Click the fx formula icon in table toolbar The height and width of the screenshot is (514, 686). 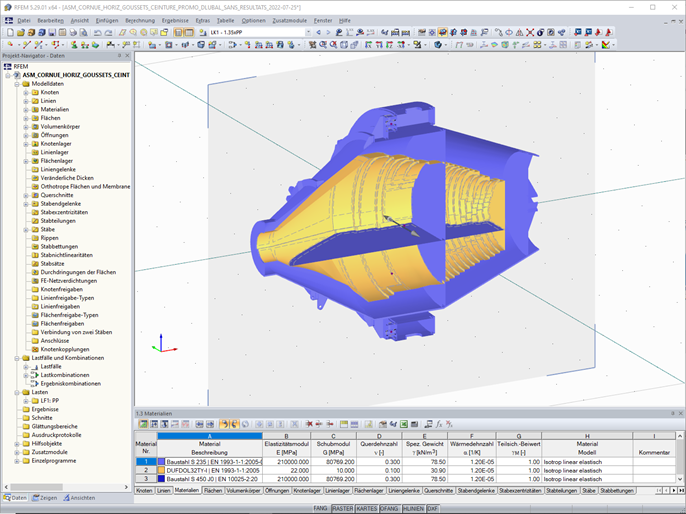[439, 424]
